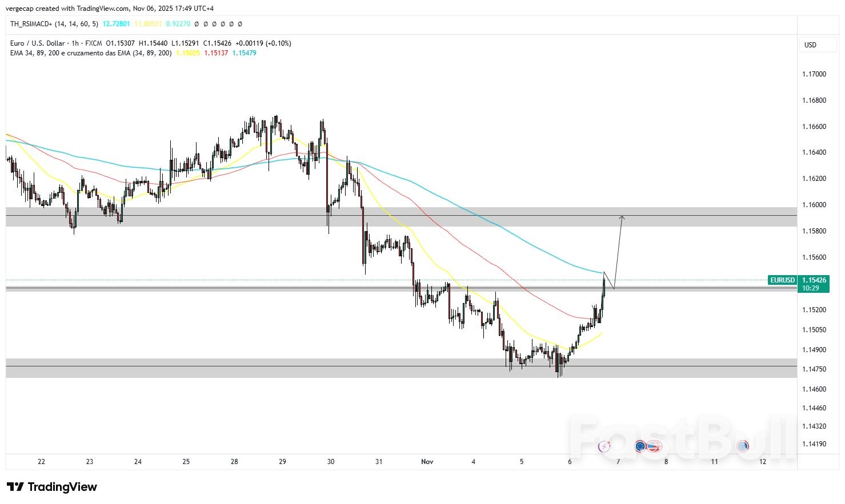Select the EMA 34, 89, 200 indicator legend
The width and height of the screenshot is (845, 504).
(x=90, y=53)
